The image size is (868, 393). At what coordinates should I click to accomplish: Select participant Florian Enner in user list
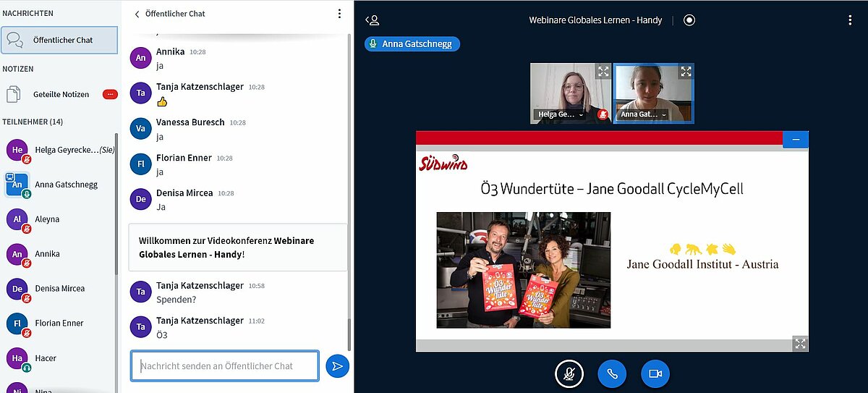click(59, 323)
